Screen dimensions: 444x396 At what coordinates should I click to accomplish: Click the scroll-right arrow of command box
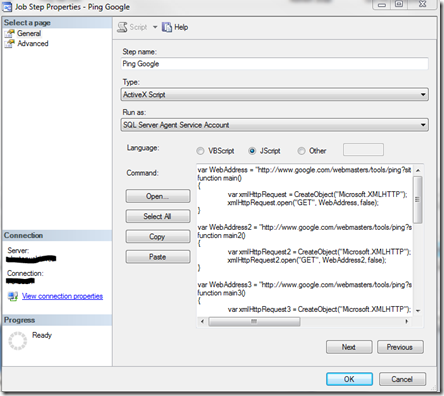pos(407,321)
